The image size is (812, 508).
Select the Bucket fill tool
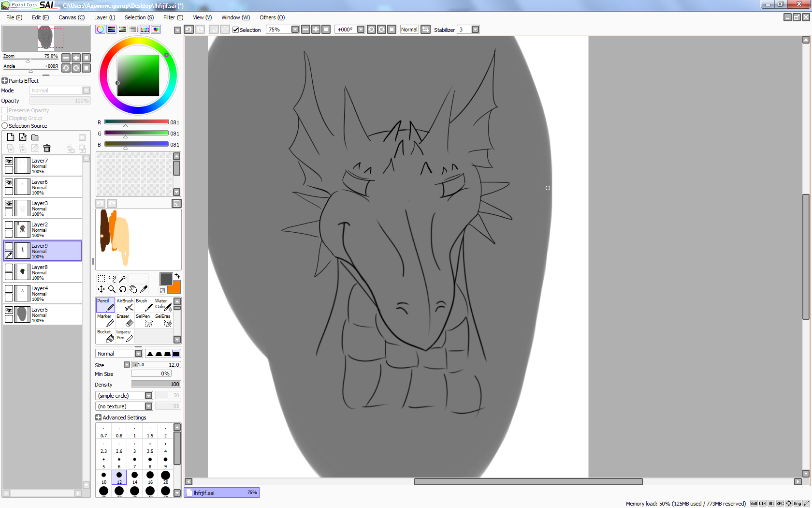point(105,336)
